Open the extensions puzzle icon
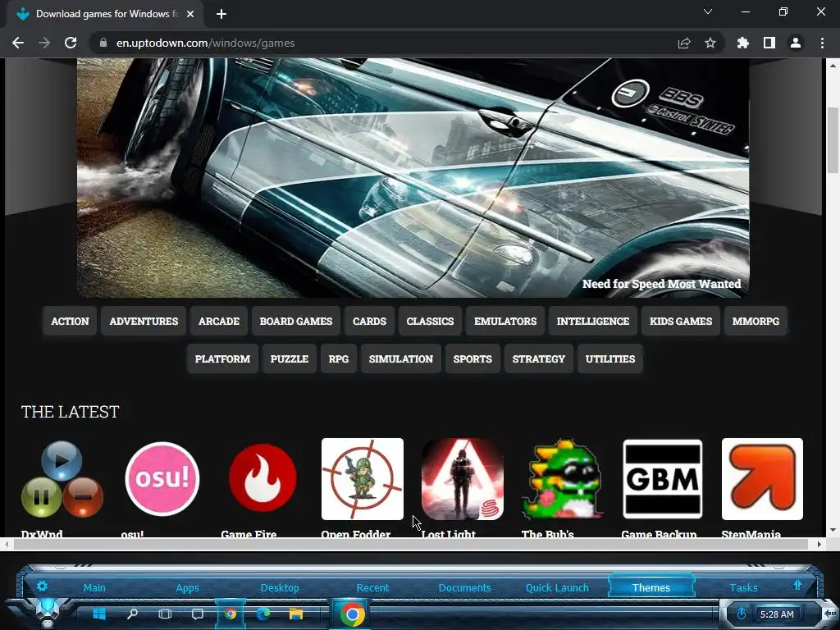 point(742,43)
